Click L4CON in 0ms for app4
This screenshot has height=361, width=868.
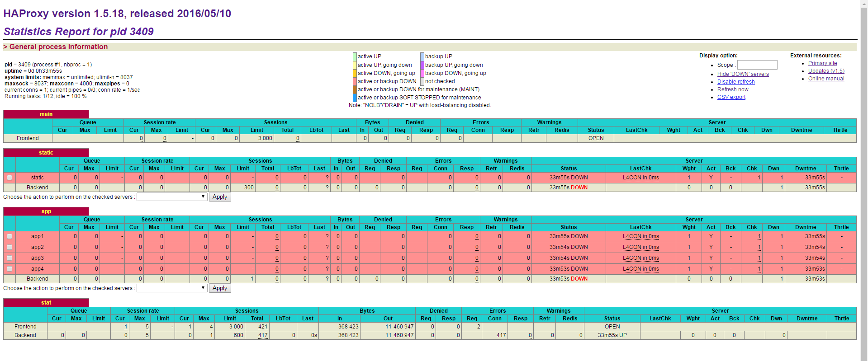click(x=640, y=269)
